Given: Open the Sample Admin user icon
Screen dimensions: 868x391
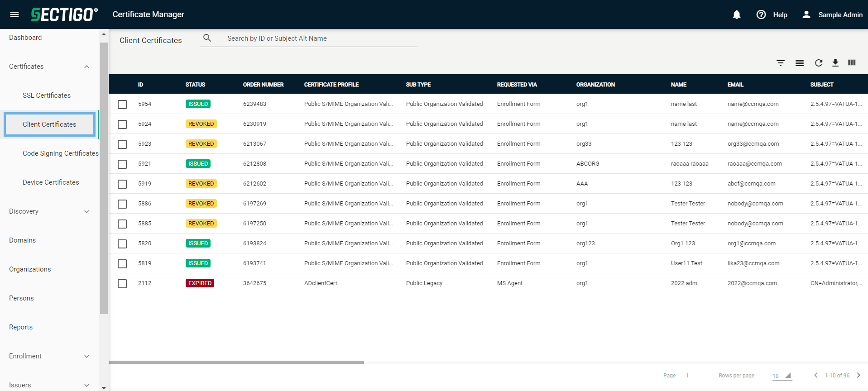Looking at the screenshot, I should pos(806,14).
